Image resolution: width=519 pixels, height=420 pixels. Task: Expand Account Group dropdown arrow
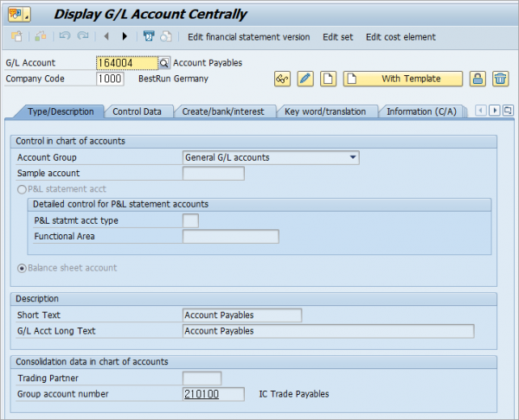[353, 157]
